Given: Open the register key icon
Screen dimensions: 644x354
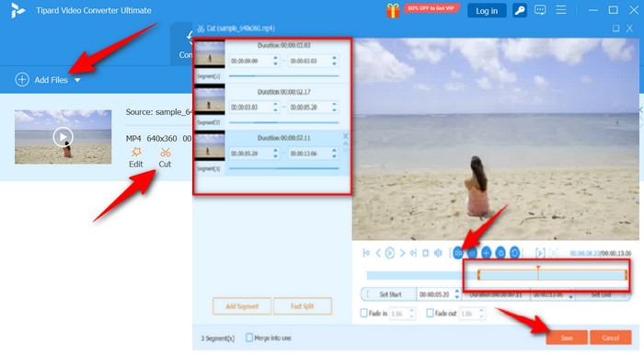Looking at the screenshot, I should 519,11.
